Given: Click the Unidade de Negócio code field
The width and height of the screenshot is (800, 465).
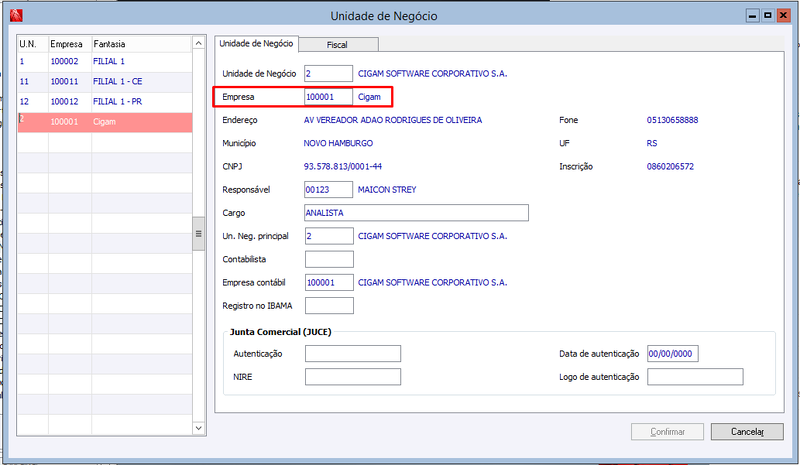Looking at the screenshot, I should [328, 74].
